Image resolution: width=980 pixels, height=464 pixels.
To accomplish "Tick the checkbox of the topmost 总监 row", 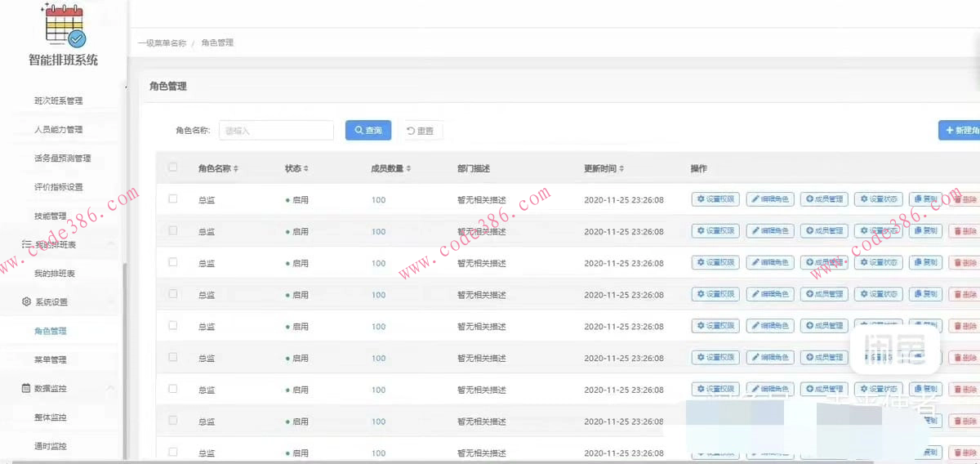I will pos(172,199).
